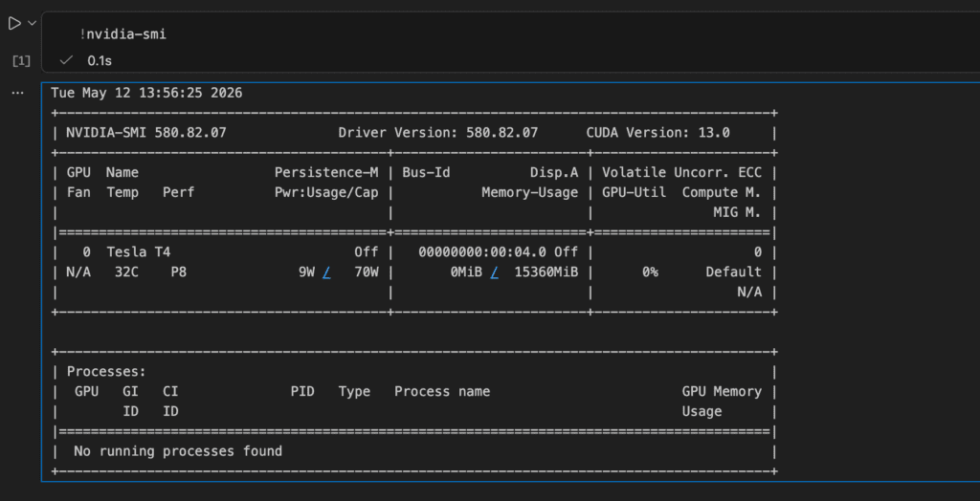
Task: Click the GPU Memory column header
Action: pos(722,392)
